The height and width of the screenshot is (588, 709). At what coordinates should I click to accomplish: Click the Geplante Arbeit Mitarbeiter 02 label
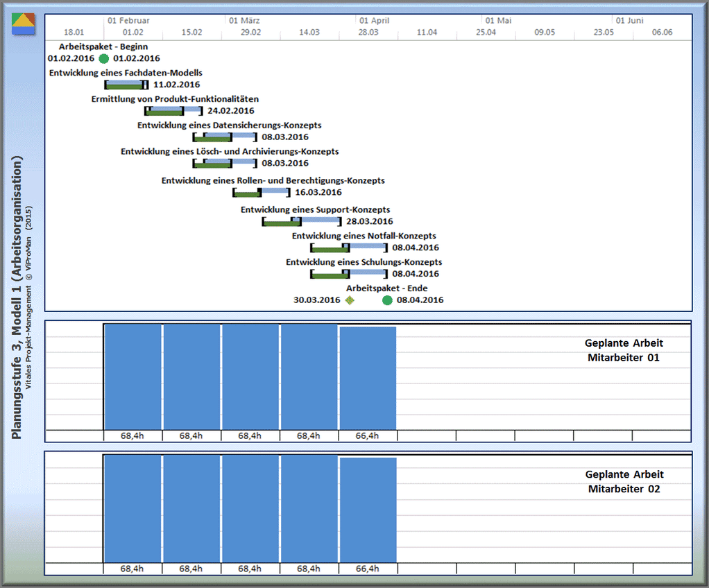624,482
